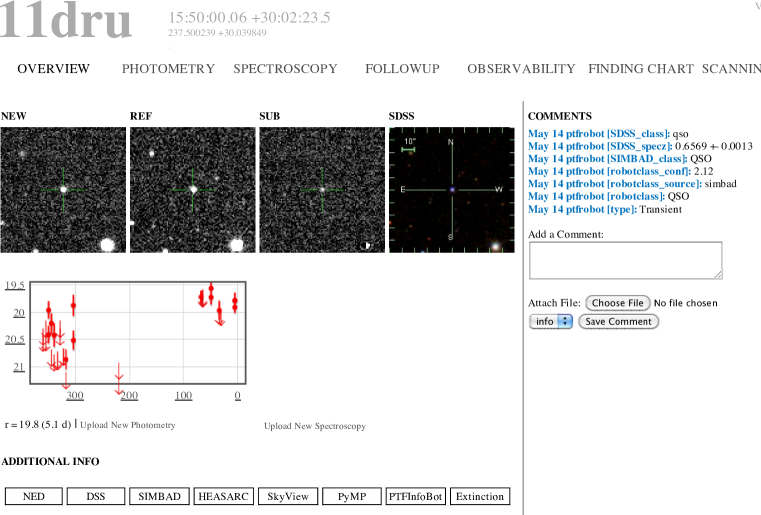Launch SkyView for this source
This screenshot has height=515, width=761.
point(288,497)
